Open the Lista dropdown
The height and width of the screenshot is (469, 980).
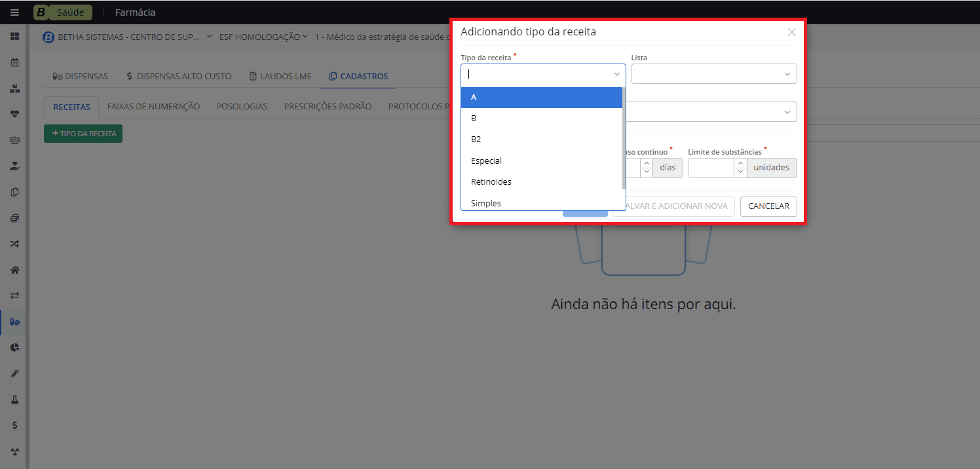point(714,74)
